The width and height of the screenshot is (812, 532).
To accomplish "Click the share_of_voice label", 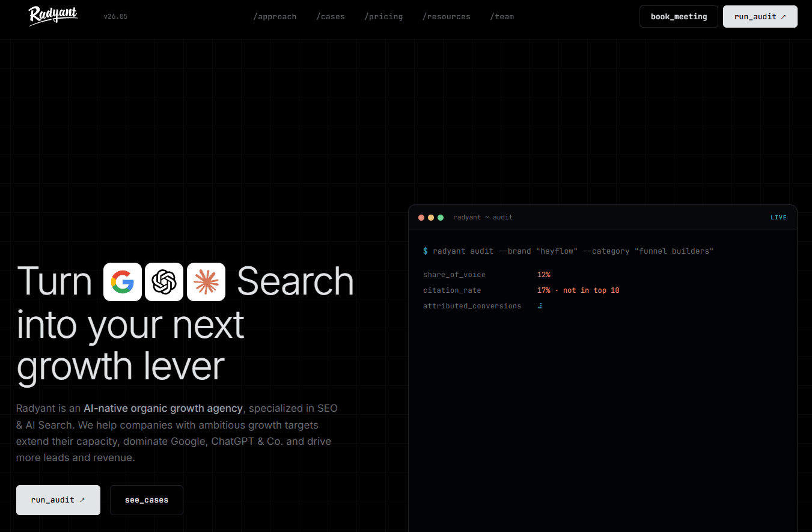I will (454, 275).
